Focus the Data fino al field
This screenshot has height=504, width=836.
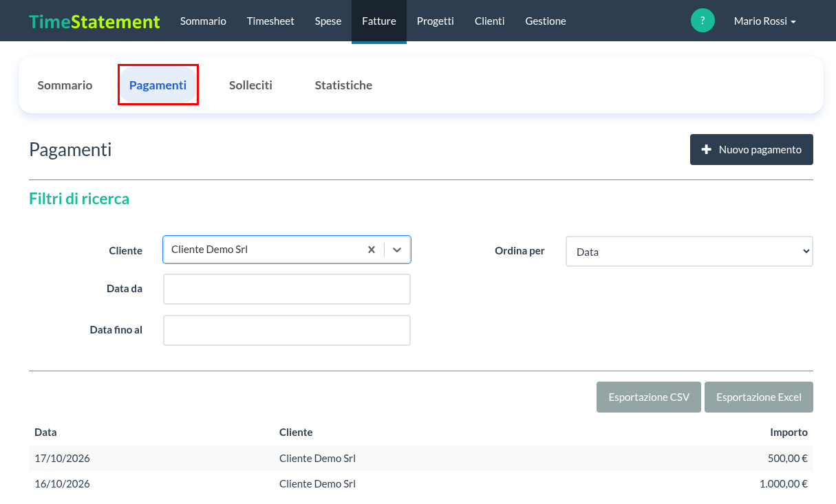[287, 330]
